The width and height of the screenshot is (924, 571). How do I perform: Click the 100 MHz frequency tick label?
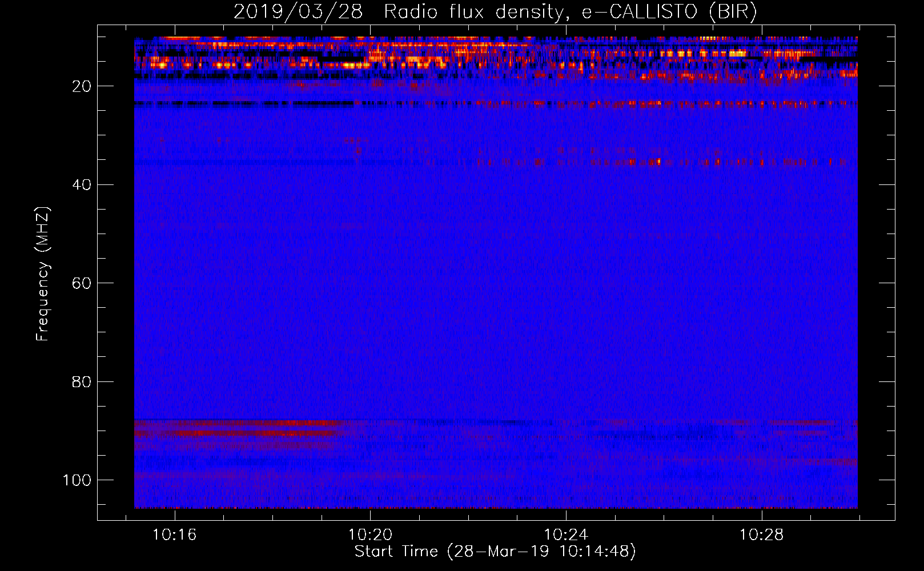point(77,480)
